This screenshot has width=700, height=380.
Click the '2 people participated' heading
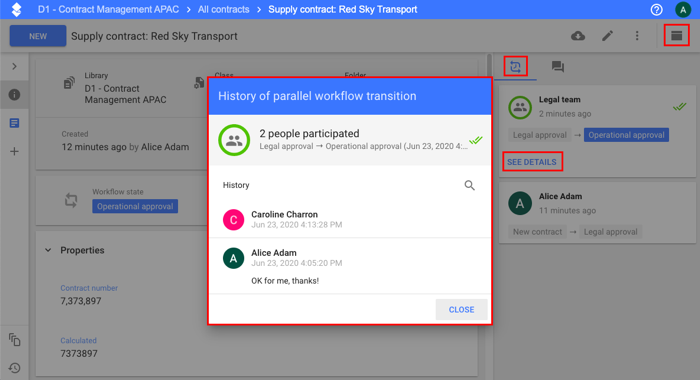(x=309, y=134)
